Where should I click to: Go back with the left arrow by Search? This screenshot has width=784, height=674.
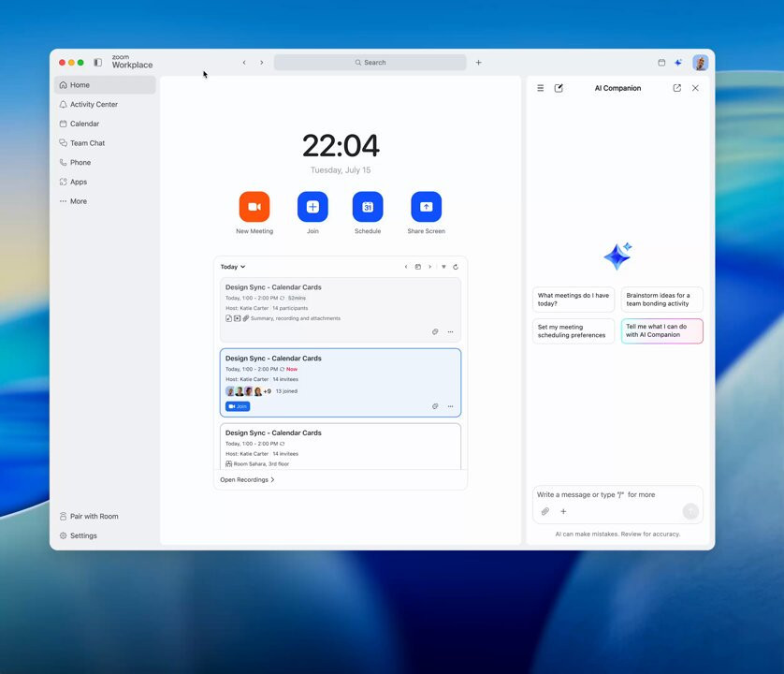(244, 63)
